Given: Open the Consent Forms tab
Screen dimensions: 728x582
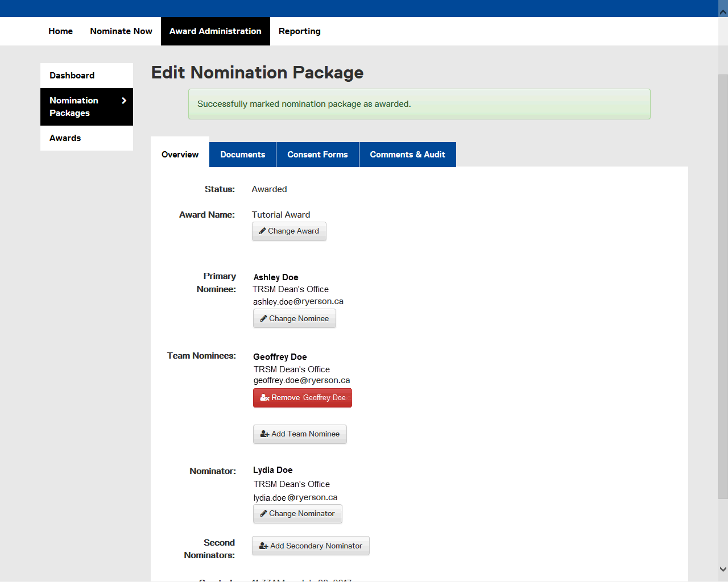Looking at the screenshot, I should (x=317, y=155).
